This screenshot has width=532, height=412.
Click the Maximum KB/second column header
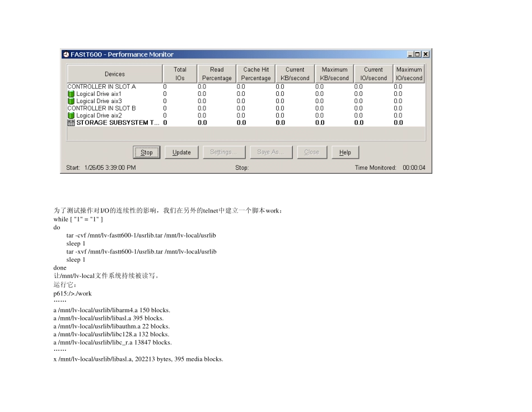[x=334, y=73]
